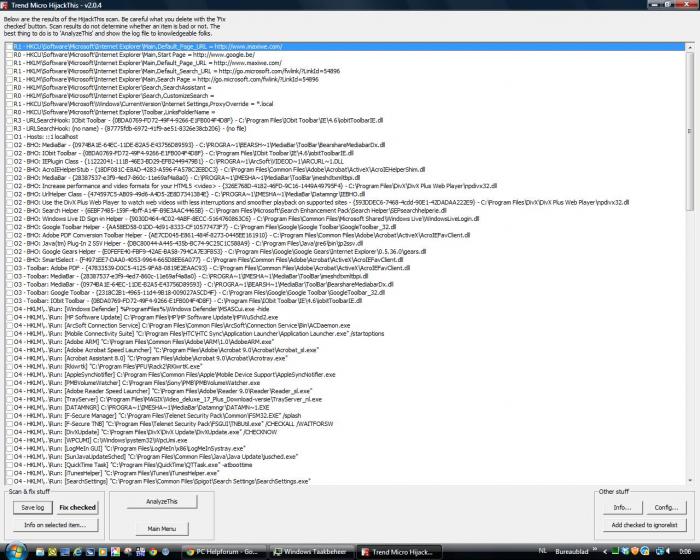Viewport: 700px width, 560px height.
Task: Open Internet Explorer from quick launch
Action: pos(77,552)
